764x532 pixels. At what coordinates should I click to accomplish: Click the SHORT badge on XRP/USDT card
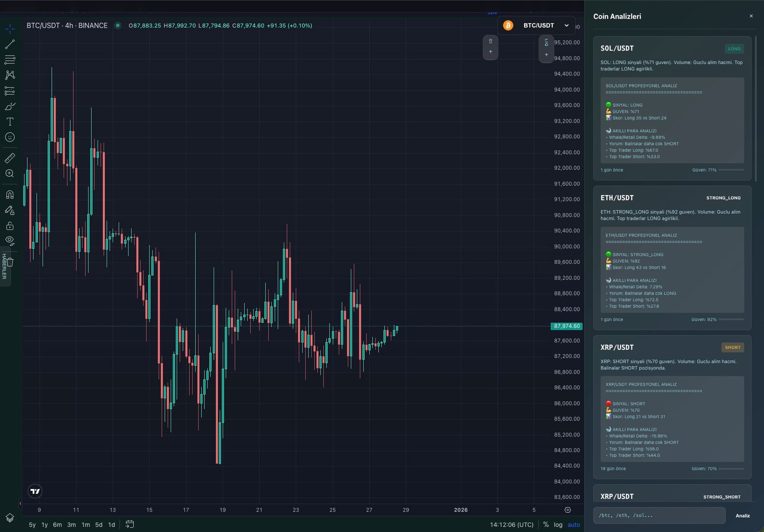click(x=733, y=348)
